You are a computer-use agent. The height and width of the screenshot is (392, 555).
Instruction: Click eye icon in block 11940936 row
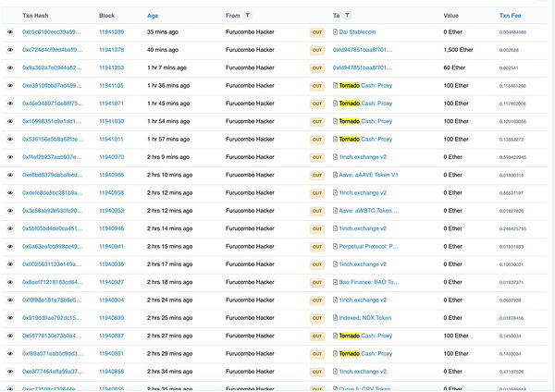point(10,264)
